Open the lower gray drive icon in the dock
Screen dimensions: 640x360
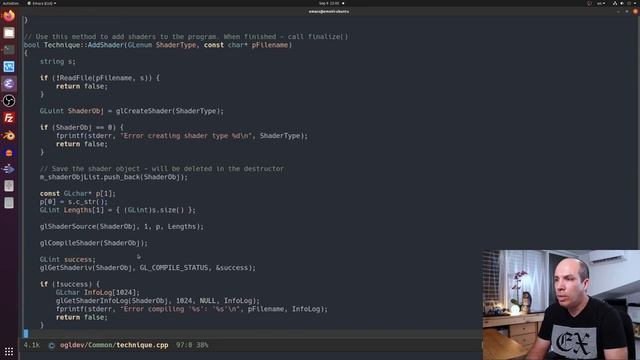pyautogui.click(x=9, y=203)
